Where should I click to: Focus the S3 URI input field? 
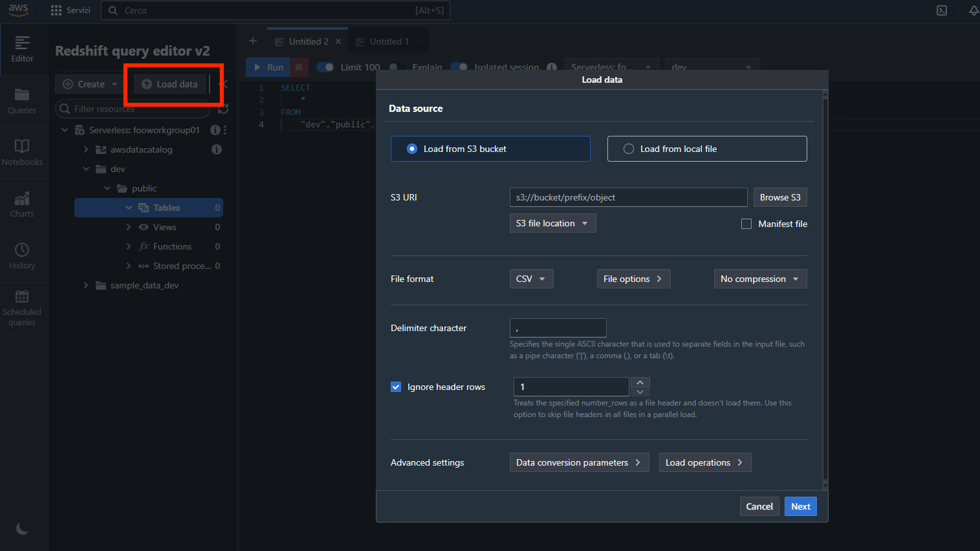pos(629,197)
